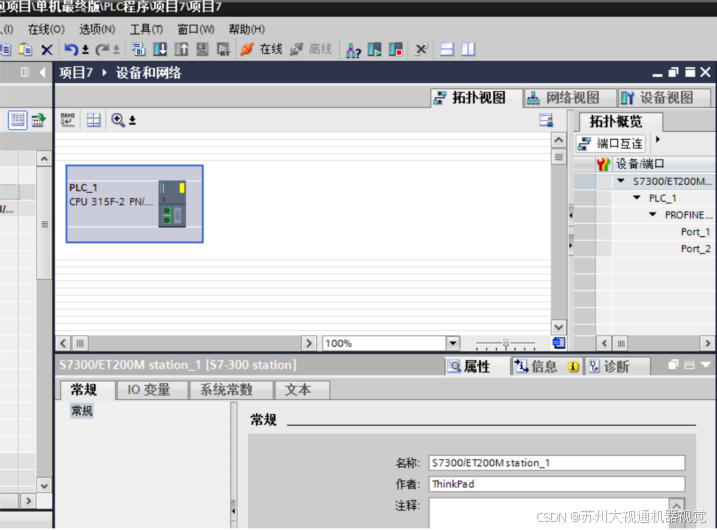Screen dimensions: 717x530
Task: Select the PLC_1 device in topology canvas
Action: (134, 204)
